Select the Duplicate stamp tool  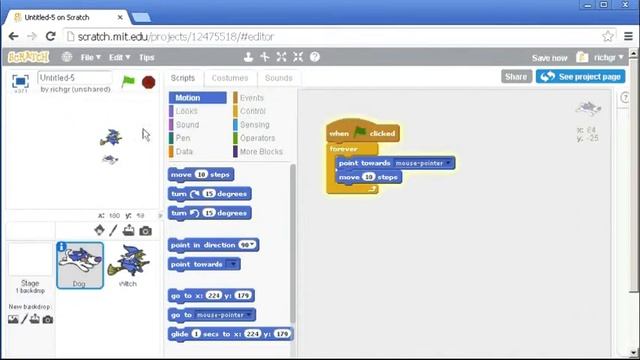pos(248,57)
